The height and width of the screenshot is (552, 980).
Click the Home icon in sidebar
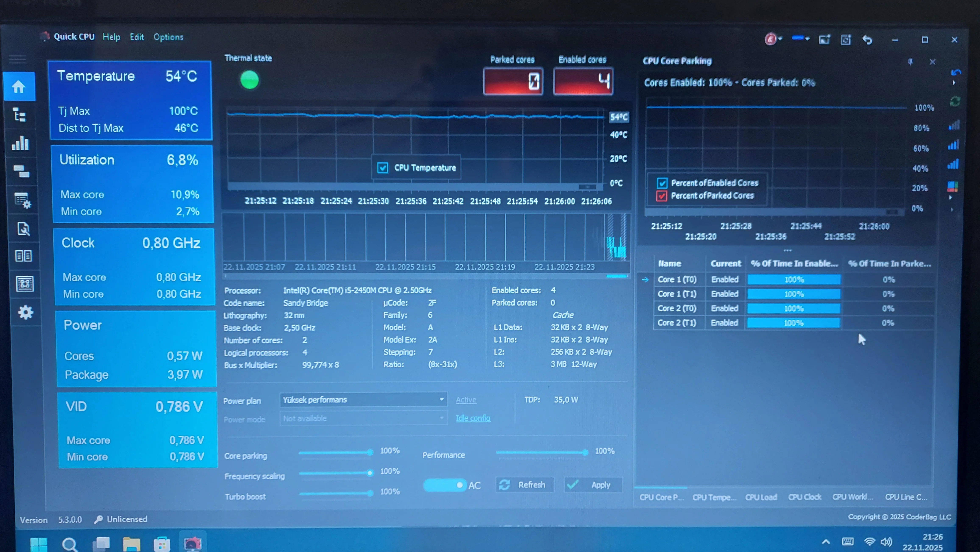[19, 87]
